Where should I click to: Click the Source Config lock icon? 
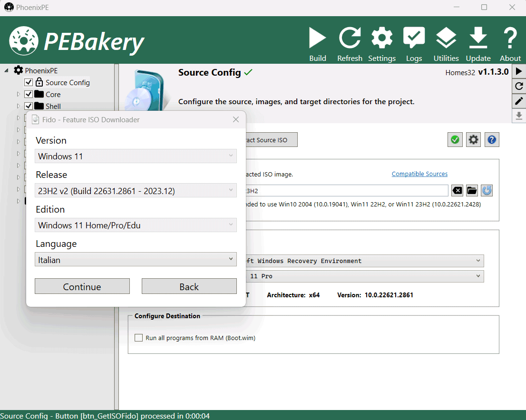click(x=39, y=82)
